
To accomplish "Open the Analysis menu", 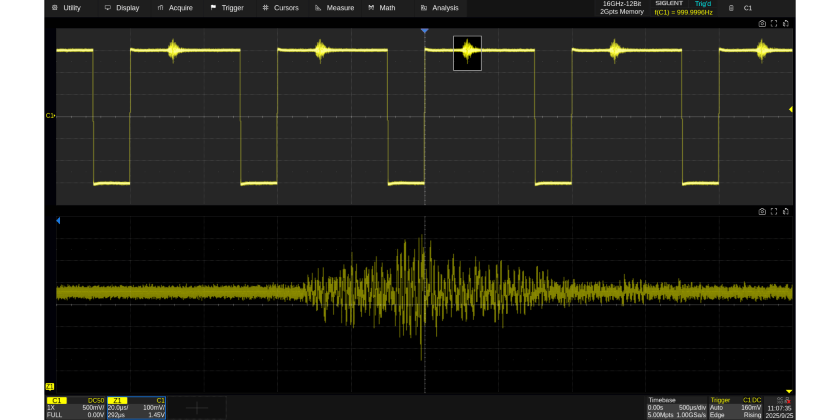I will (439, 7).
